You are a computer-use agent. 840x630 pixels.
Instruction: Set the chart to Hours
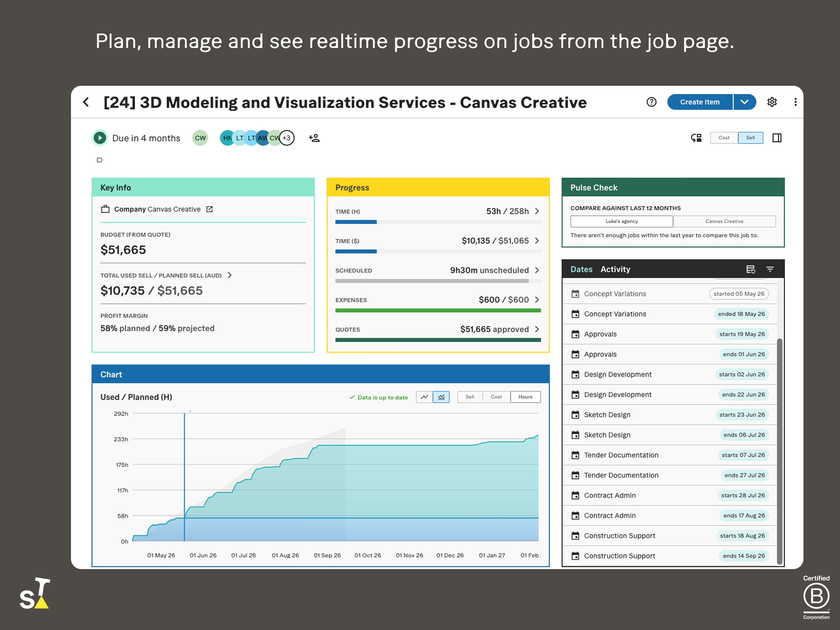coord(526,397)
